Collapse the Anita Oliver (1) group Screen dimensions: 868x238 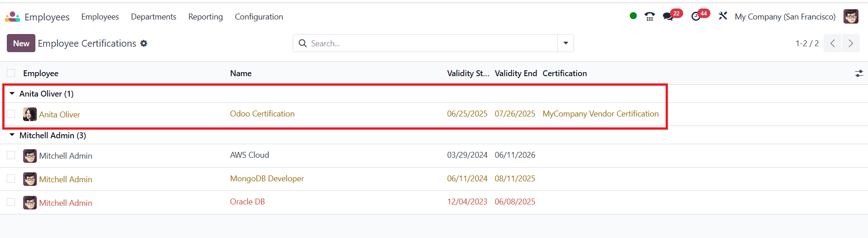click(x=12, y=93)
